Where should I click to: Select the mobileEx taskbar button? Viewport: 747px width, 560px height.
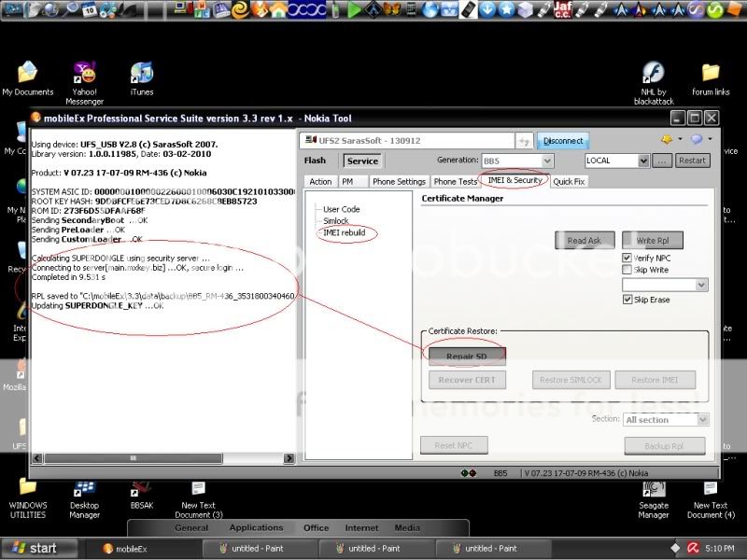(x=143, y=549)
